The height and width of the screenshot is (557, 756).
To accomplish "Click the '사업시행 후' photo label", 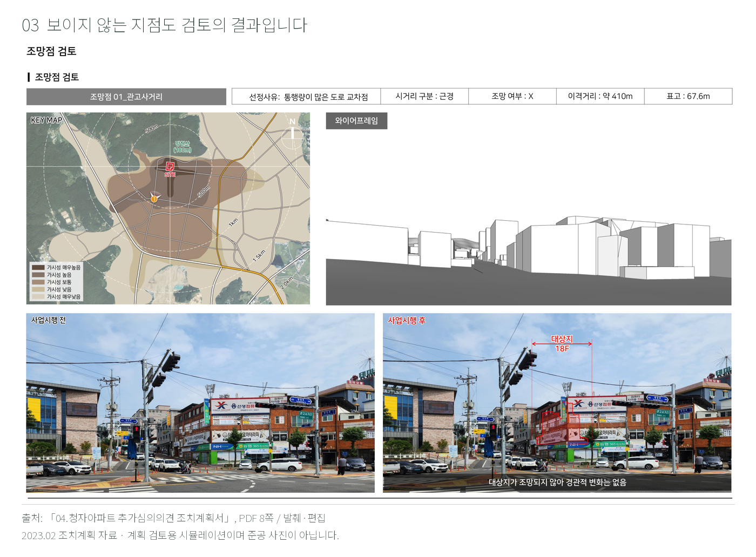I will [407, 321].
